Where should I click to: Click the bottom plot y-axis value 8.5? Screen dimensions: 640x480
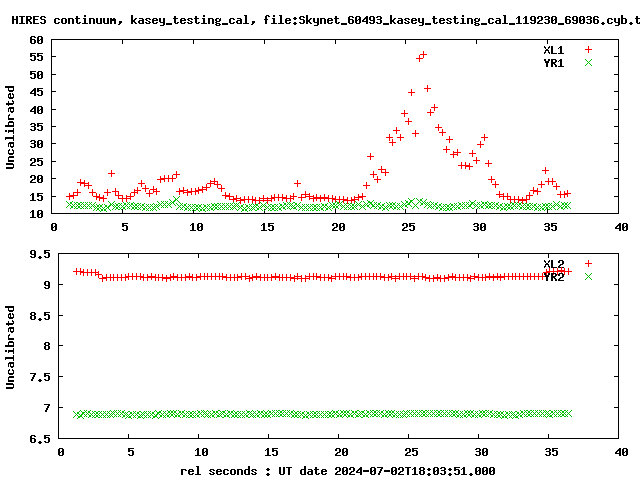coord(40,316)
